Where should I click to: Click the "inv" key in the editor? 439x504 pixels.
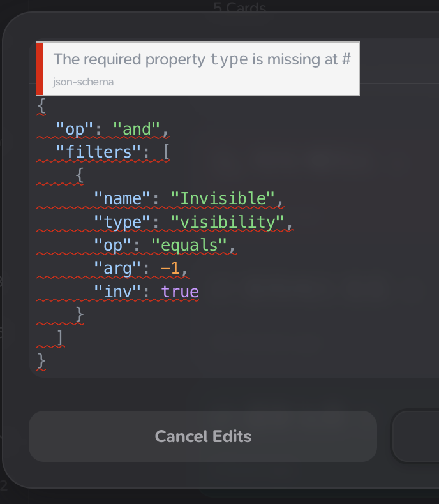[117, 292]
